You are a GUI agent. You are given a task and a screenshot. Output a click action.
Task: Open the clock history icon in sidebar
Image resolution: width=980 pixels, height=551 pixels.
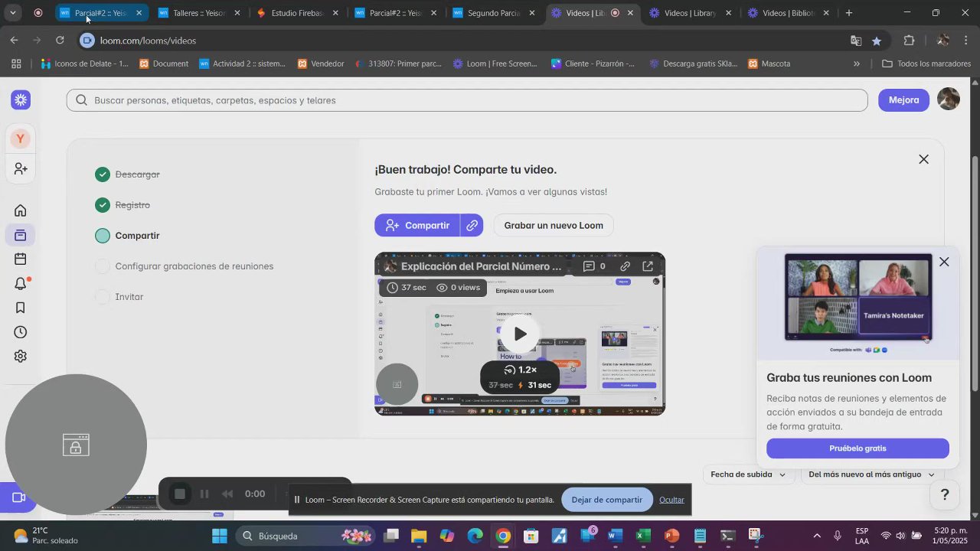(x=21, y=333)
